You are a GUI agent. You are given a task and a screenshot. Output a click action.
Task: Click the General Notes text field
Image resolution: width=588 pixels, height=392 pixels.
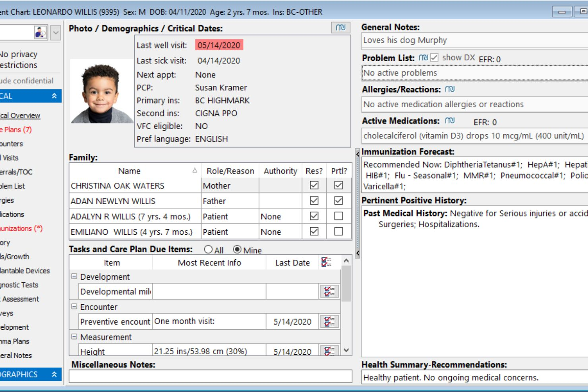tap(475, 41)
